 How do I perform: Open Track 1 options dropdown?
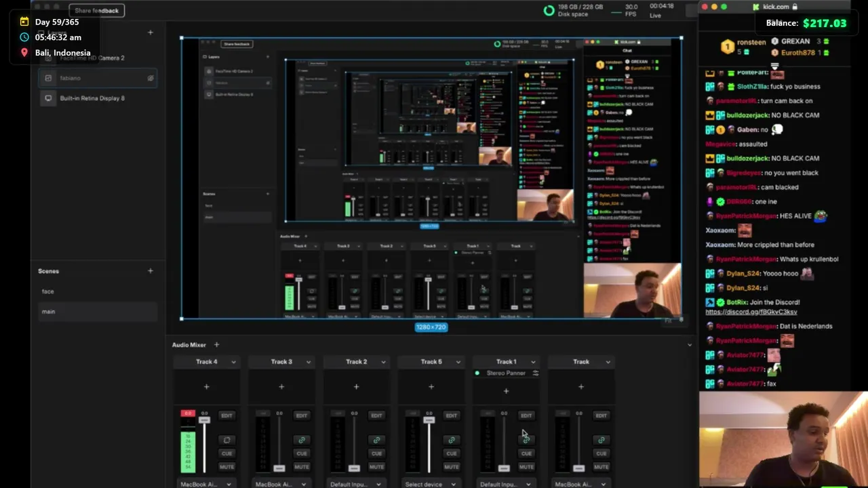533,362
